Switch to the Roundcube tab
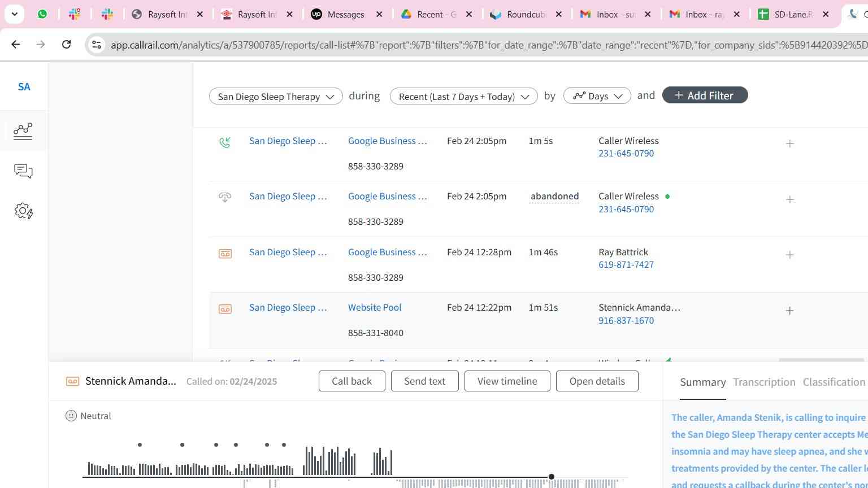Image resolution: width=868 pixels, height=488 pixels. 519,14
